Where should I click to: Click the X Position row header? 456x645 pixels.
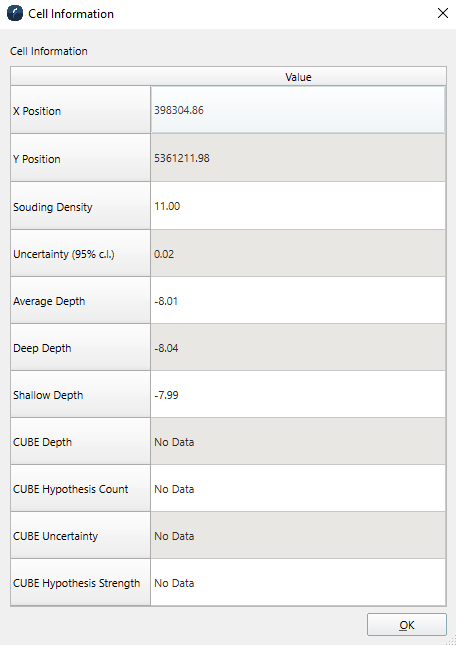click(81, 110)
